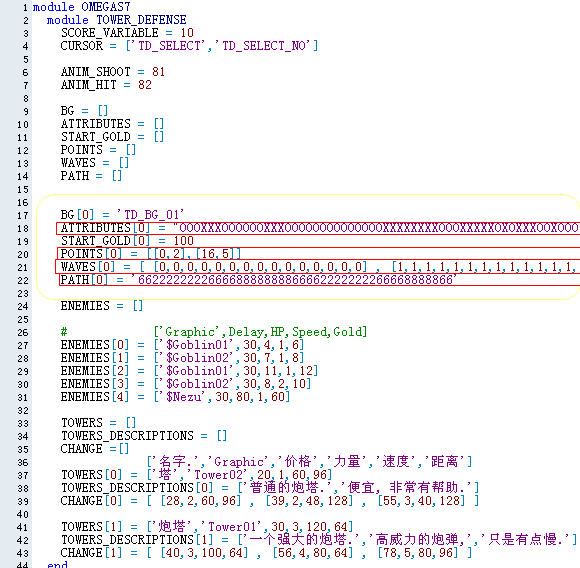Click the TOWERS[0] Tower02 line

[x=197, y=474]
